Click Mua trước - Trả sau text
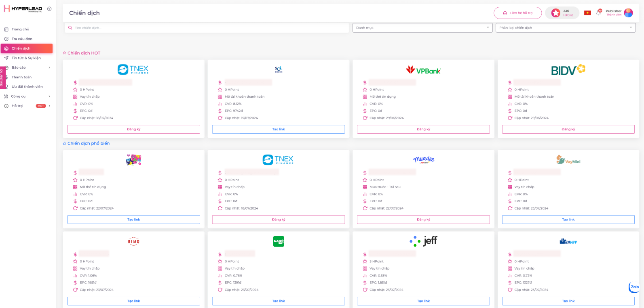This screenshot has height=308, width=644. [385, 187]
